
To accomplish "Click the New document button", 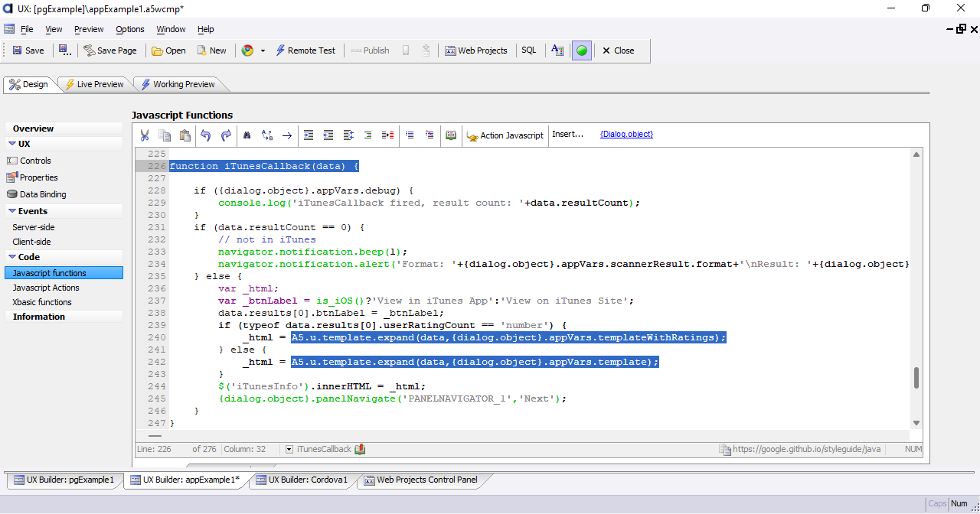I will (x=211, y=50).
